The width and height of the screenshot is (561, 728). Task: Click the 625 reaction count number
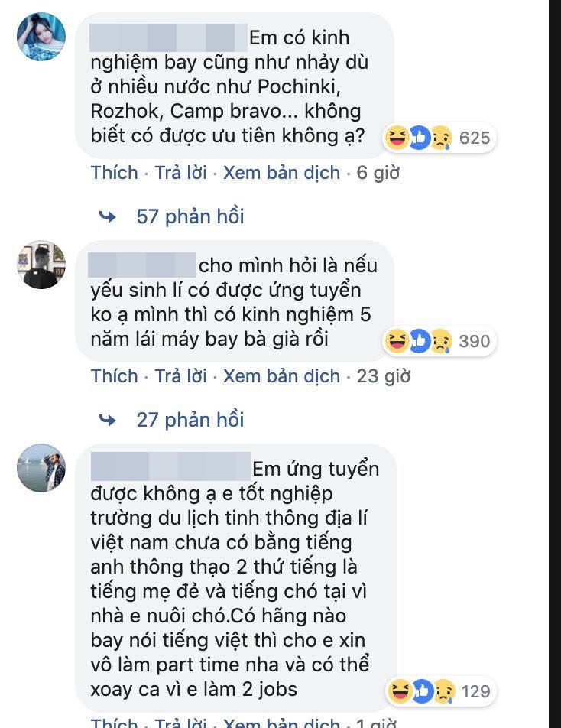475,138
